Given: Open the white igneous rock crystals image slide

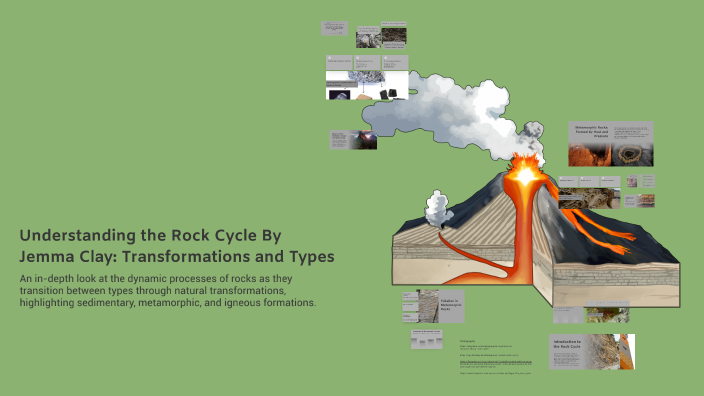Looking at the screenshot, I should (x=367, y=85).
